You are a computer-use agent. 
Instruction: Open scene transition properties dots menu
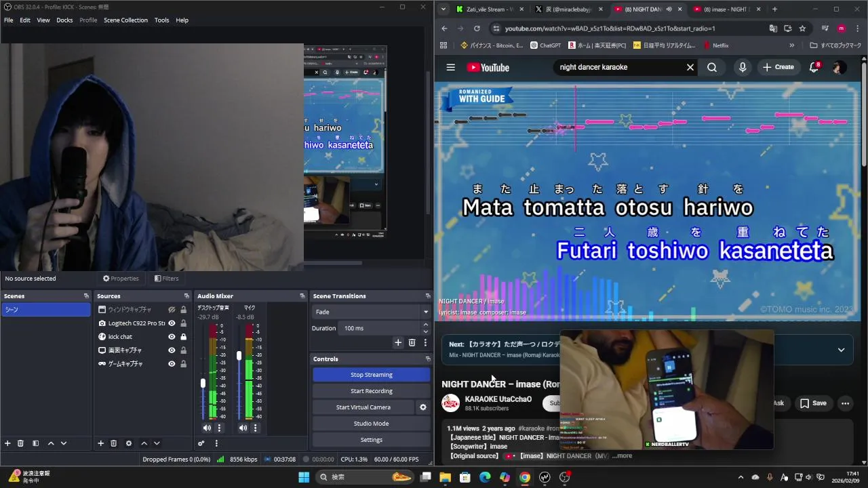425,343
